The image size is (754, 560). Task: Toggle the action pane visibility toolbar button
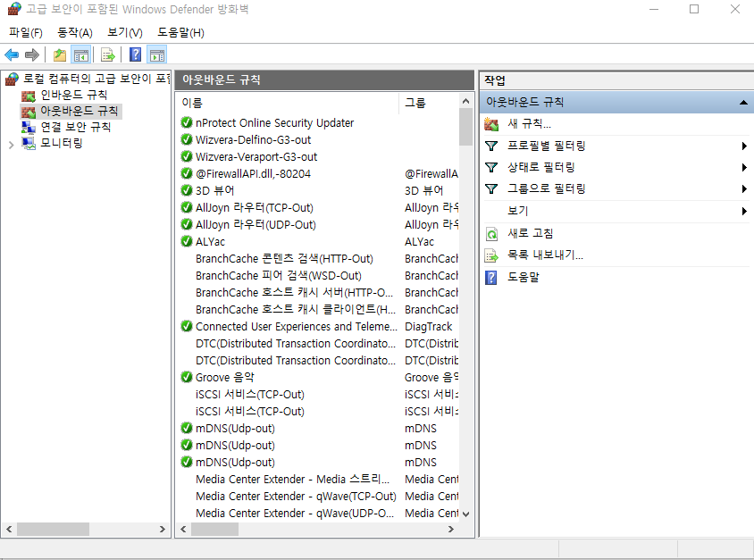[156, 54]
